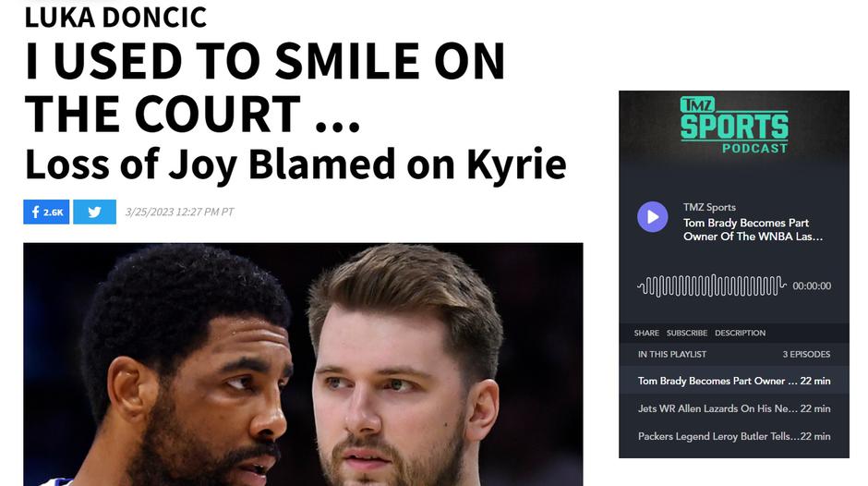Click the TMZ Sports show name in player
Screen dimensions: 868x486
tap(709, 207)
